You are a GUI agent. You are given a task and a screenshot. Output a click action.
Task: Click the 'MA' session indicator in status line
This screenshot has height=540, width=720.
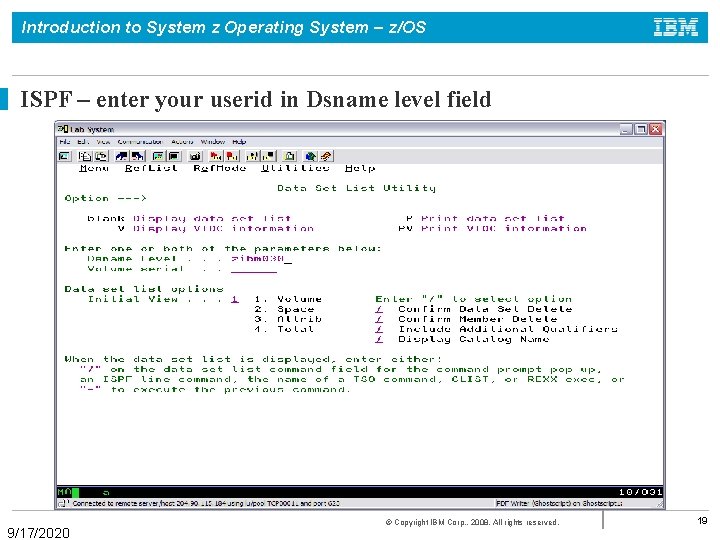tap(64, 492)
